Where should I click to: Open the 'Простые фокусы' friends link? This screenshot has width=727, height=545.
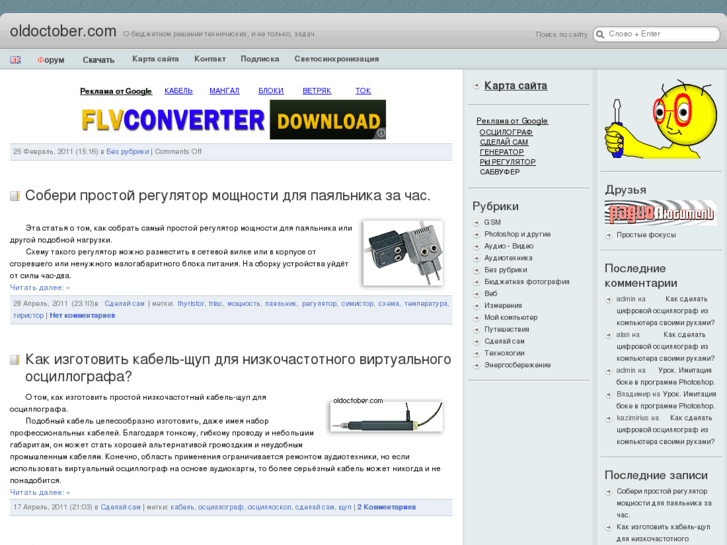[x=646, y=235]
